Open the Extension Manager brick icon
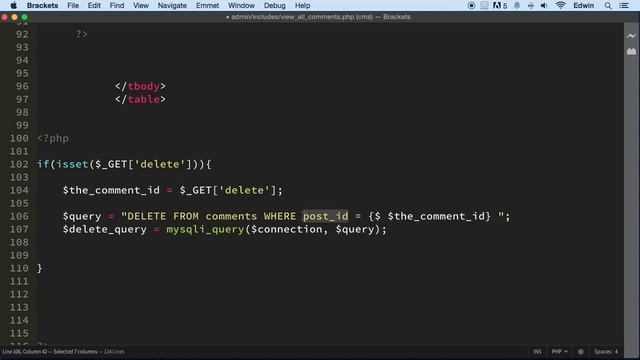640x360 pixels. [631, 51]
